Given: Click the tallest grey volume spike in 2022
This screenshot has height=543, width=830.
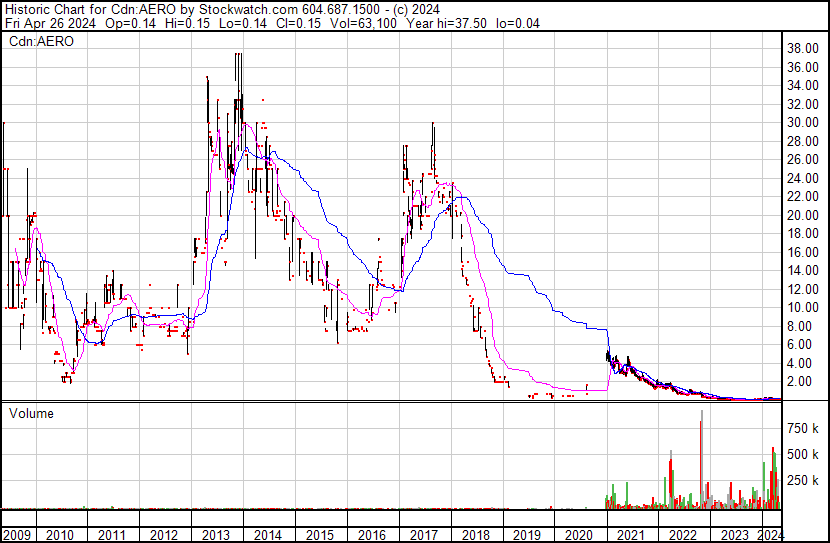Looking at the screenshot, I should [x=702, y=459].
